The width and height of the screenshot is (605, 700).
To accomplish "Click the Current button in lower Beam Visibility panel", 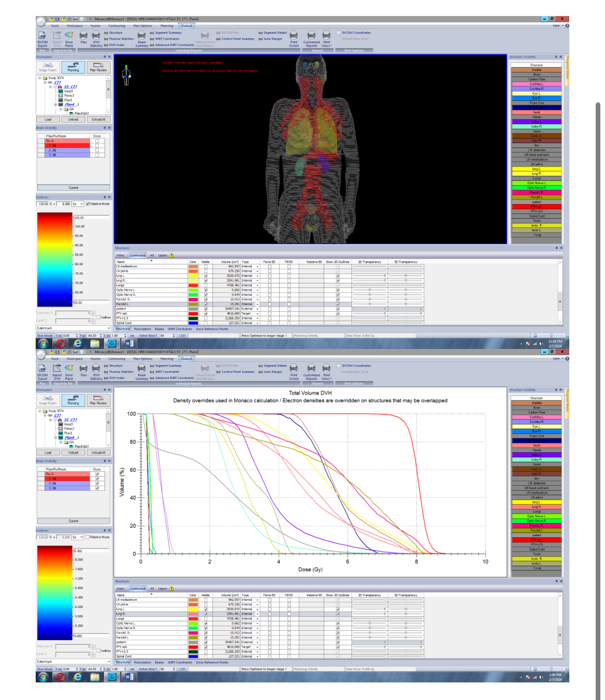I will tap(73, 521).
